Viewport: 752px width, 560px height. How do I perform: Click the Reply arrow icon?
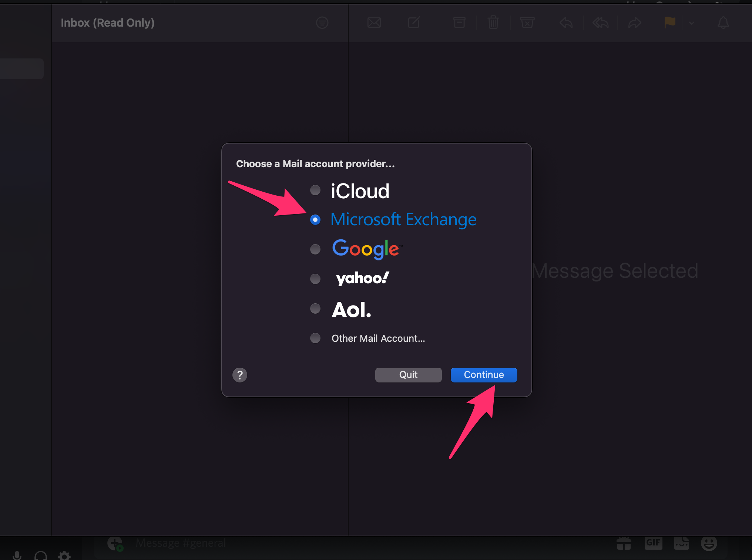566,23
